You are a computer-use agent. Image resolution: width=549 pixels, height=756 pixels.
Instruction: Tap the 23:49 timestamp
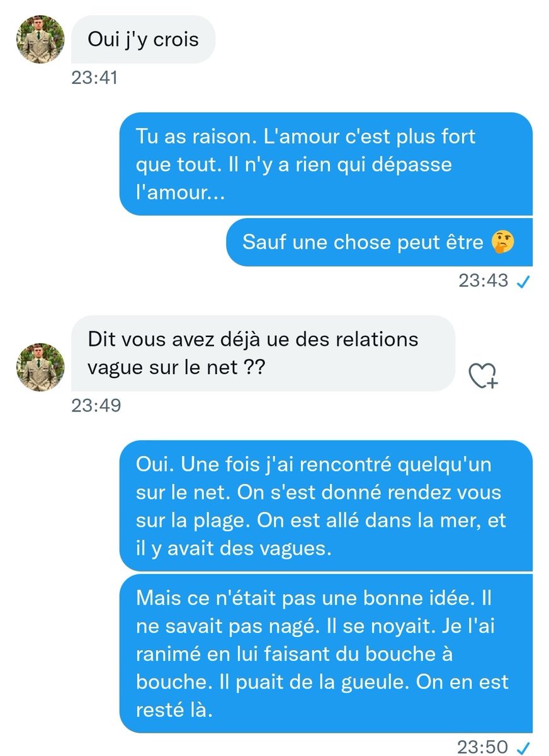click(95, 405)
